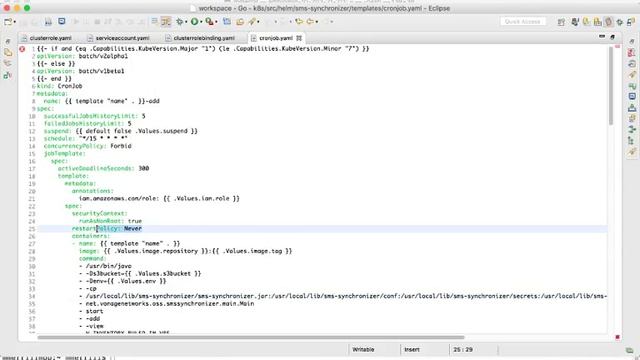The image size is (640, 360).
Task: Click the status bar icon at bottom right
Action: pos(630,350)
